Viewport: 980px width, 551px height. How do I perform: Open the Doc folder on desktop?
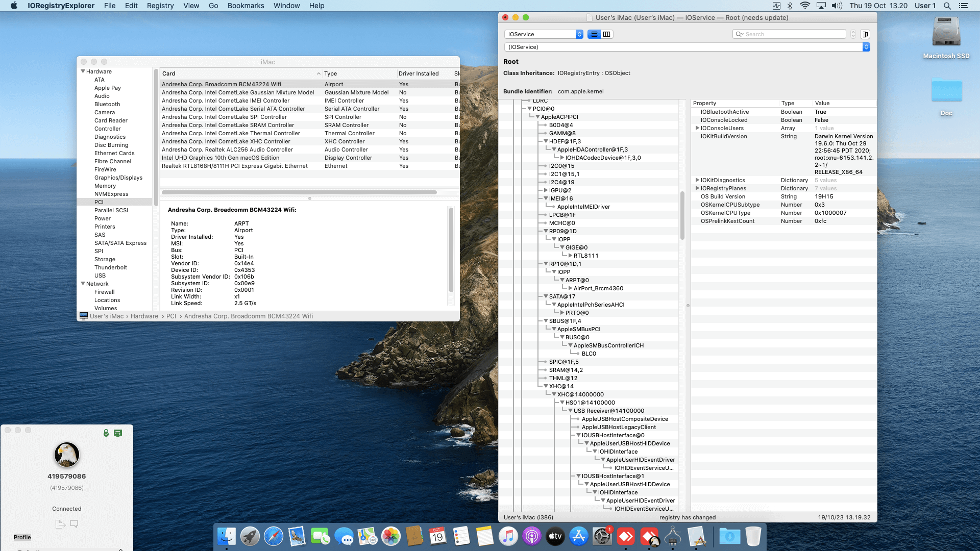(947, 97)
